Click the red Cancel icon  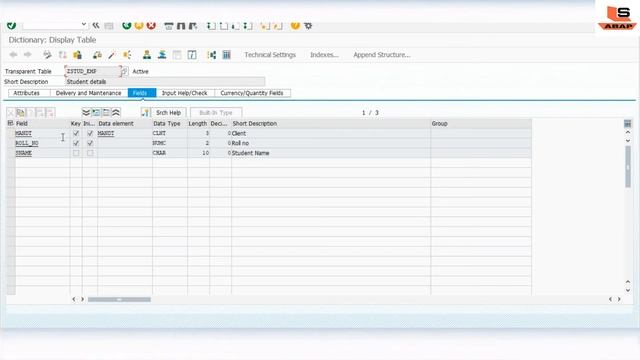click(151, 25)
